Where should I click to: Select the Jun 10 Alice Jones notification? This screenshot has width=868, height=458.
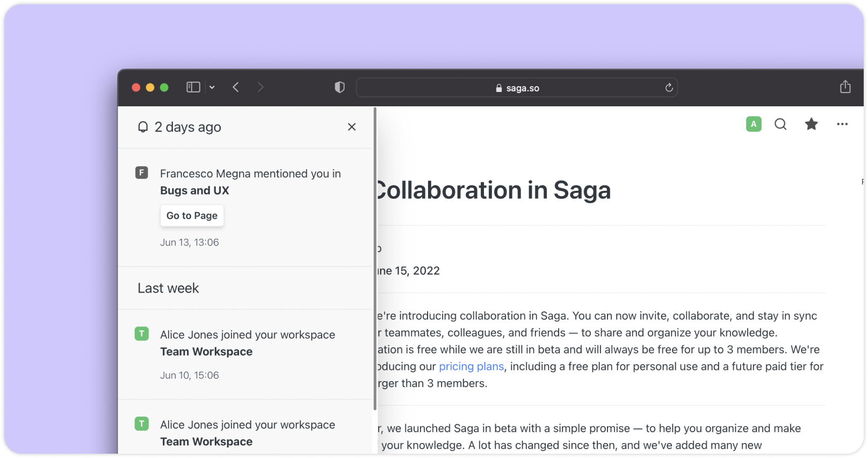point(247,335)
